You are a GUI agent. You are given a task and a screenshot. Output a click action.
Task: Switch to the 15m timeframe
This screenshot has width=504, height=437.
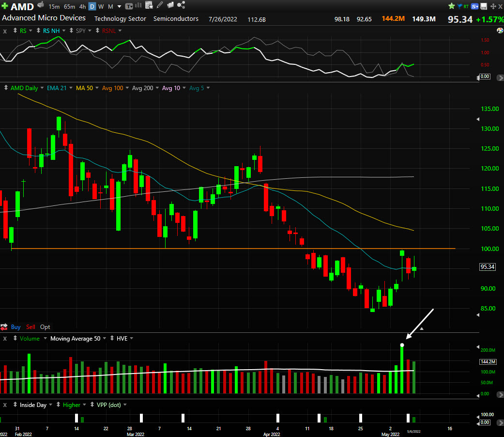[x=54, y=6]
